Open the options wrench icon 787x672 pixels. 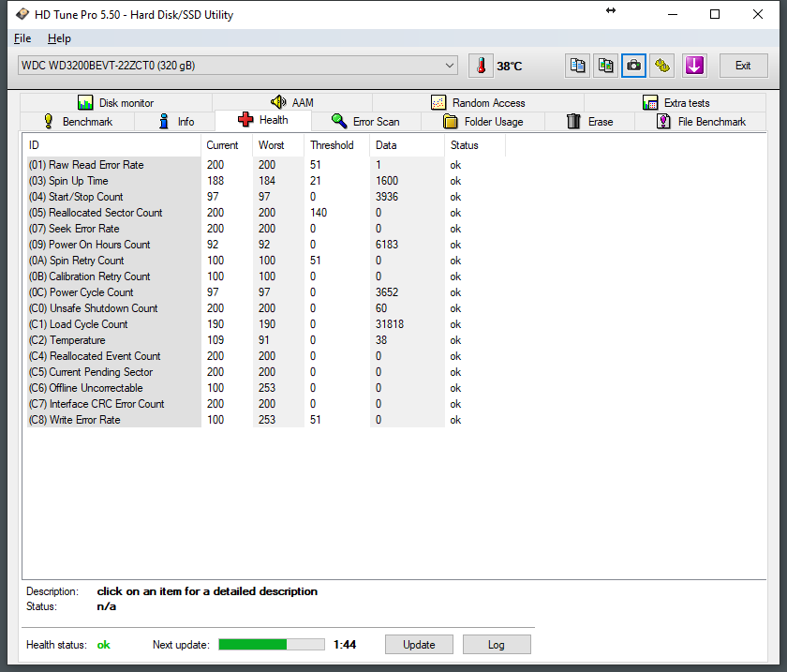point(662,66)
